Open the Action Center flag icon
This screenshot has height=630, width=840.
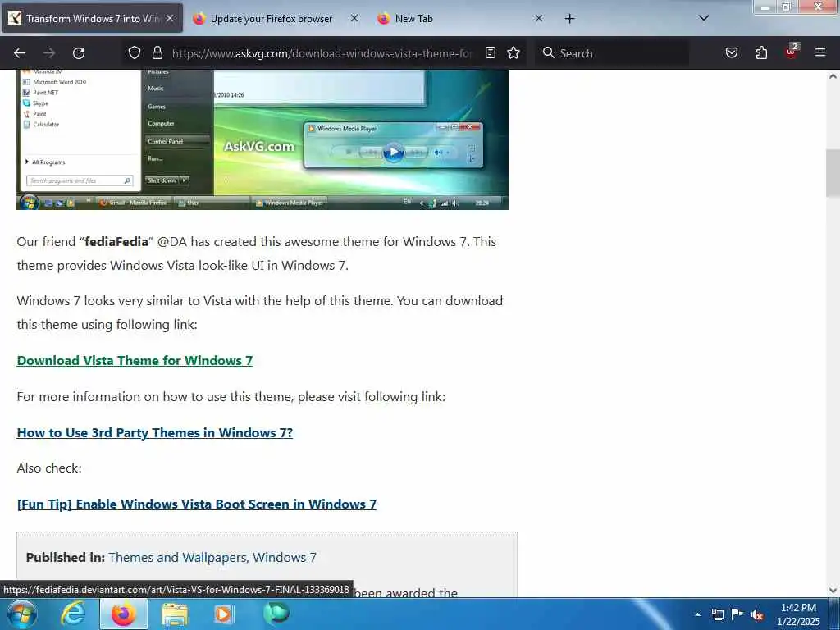coord(737,614)
